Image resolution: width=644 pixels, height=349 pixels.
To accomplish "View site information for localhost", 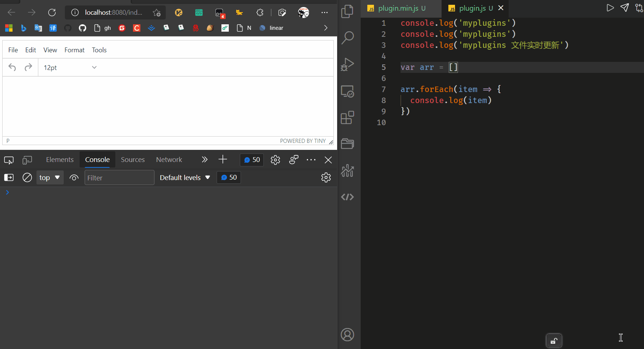I will pos(75,13).
